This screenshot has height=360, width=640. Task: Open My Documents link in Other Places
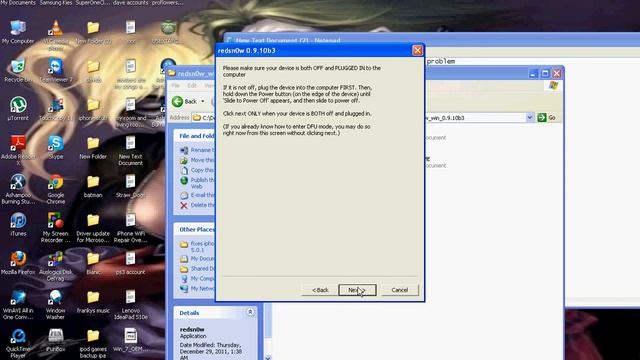click(197, 259)
